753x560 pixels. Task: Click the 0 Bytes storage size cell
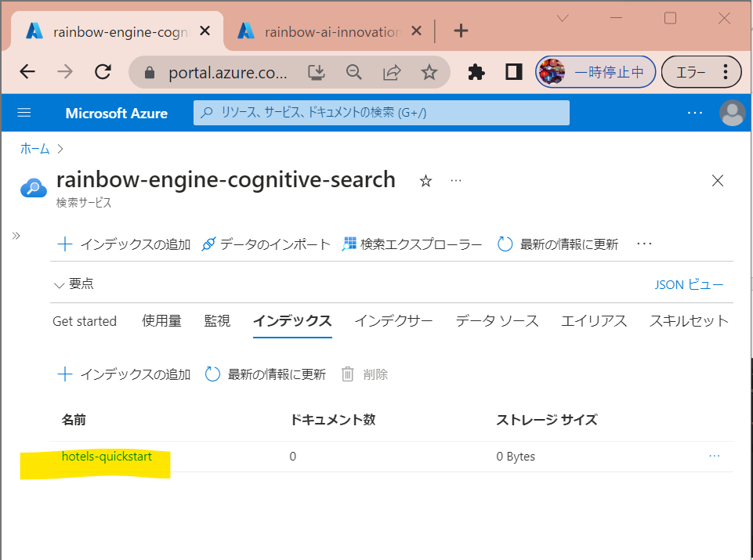(x=516, y=457)
